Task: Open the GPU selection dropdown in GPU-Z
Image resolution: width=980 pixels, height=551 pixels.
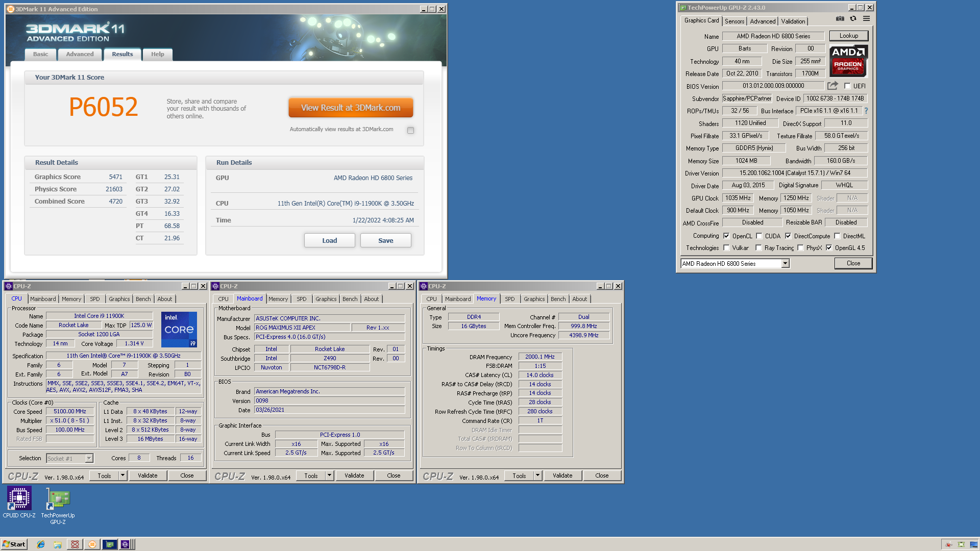Action: tap(785, 264)
